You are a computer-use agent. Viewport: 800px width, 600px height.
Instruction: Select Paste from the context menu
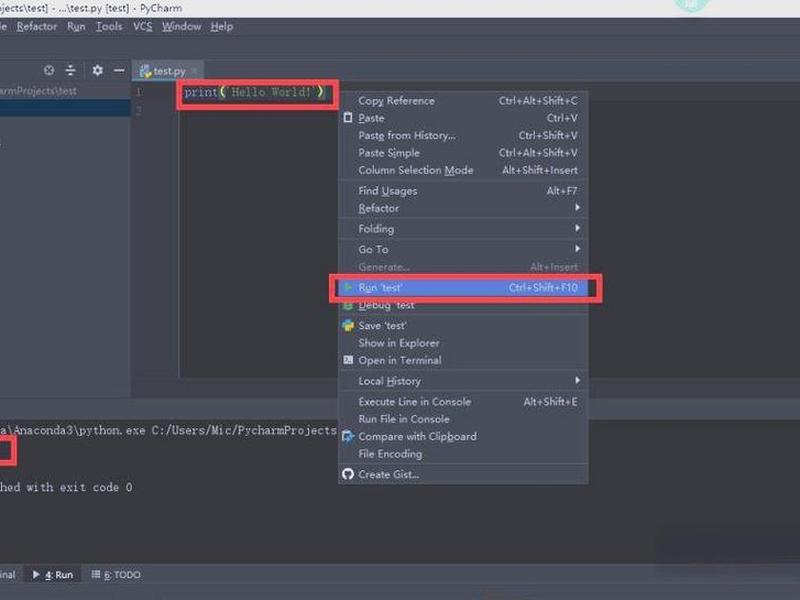pos(463,118)
